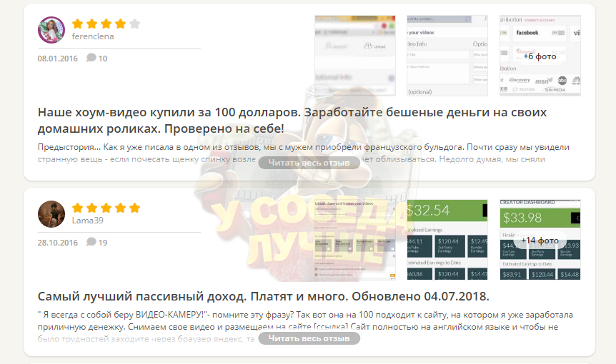Open the Upload screenshot thumbnail in ferenclena's review

(354, 56)
